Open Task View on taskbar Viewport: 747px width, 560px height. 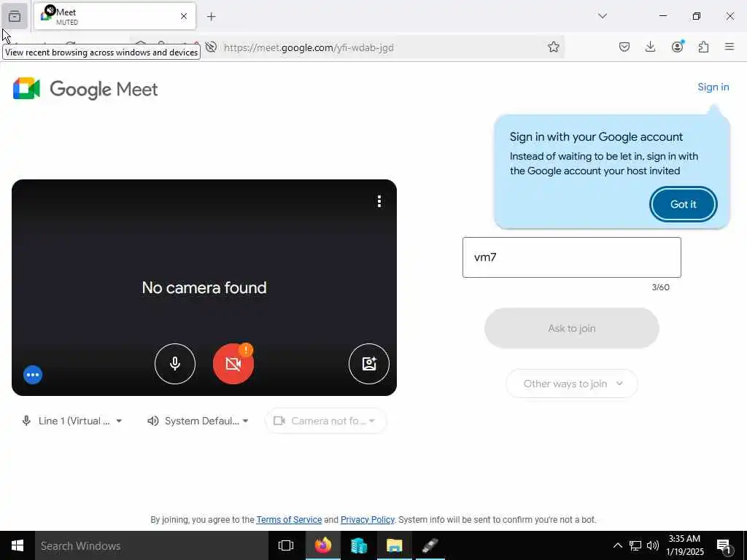click(286, 545)
